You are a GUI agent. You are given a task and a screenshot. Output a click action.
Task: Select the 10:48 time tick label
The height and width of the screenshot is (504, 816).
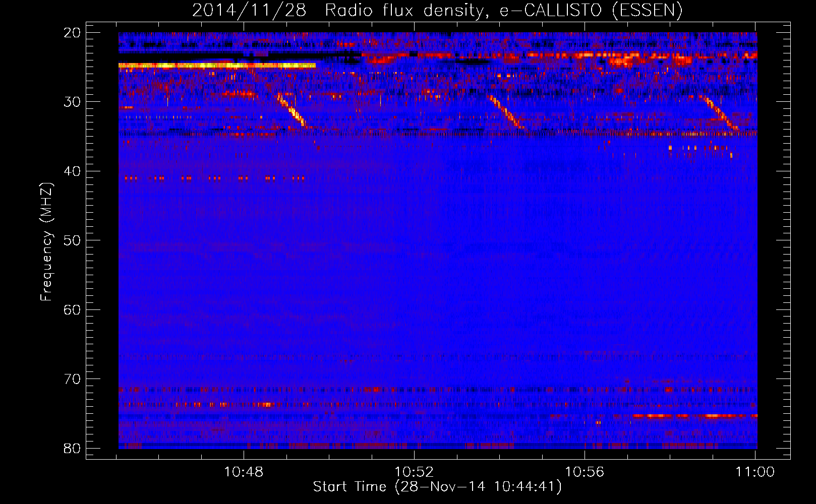[244, 472]
